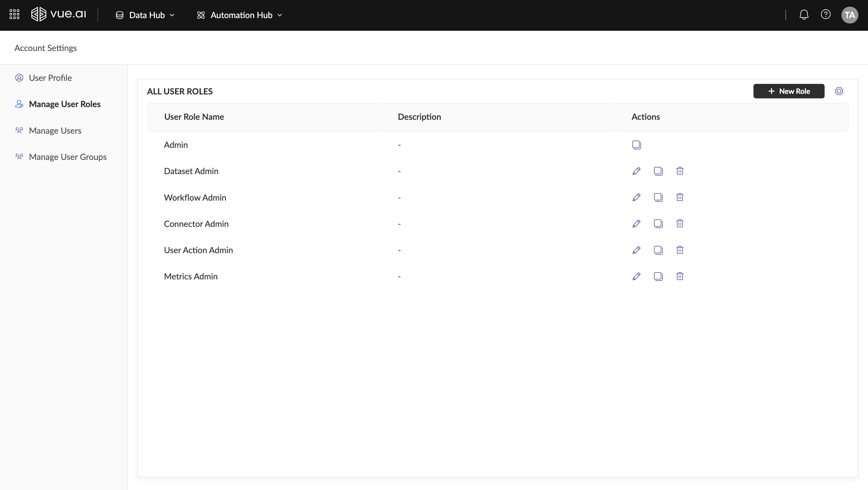Click the vue.ai logo
Screen dimensions: 868x490
click(59, 14)
